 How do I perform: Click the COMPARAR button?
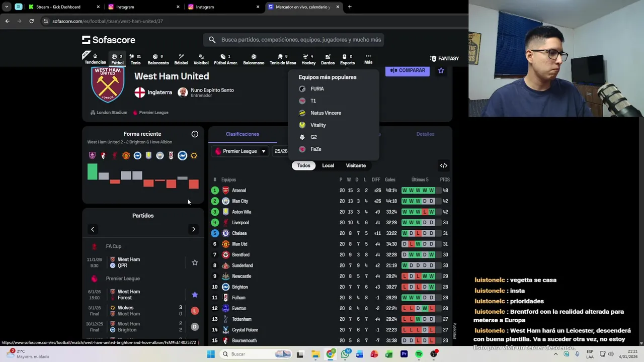408,70
